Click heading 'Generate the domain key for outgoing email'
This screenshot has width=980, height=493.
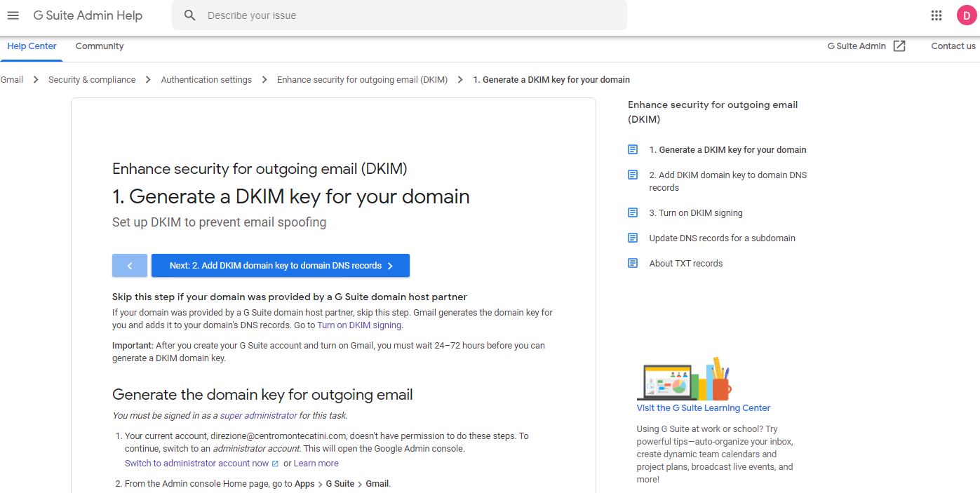tap(262, 395)
